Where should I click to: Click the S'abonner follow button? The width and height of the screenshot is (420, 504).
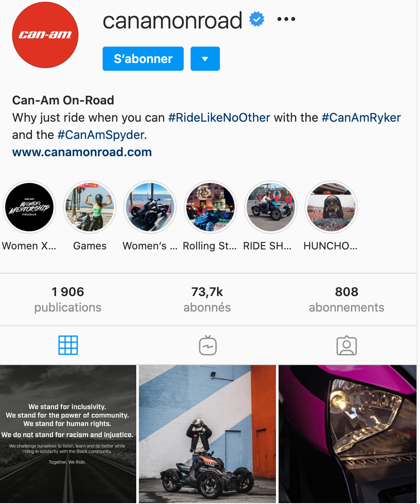tap(143, 59)
